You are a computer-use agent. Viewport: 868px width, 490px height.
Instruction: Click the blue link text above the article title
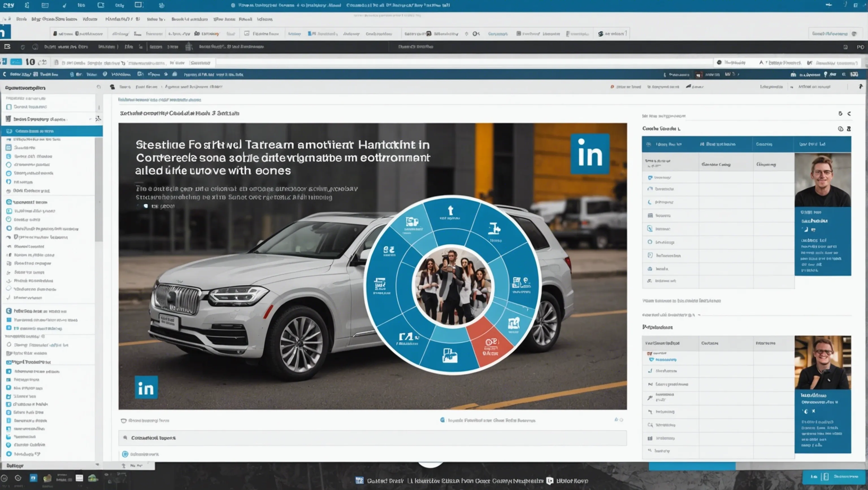159,100
